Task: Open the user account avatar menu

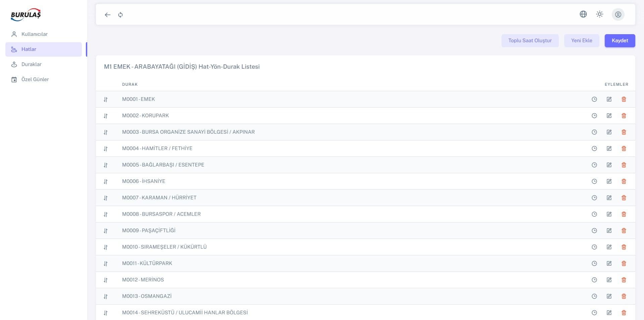Action: 618,14
